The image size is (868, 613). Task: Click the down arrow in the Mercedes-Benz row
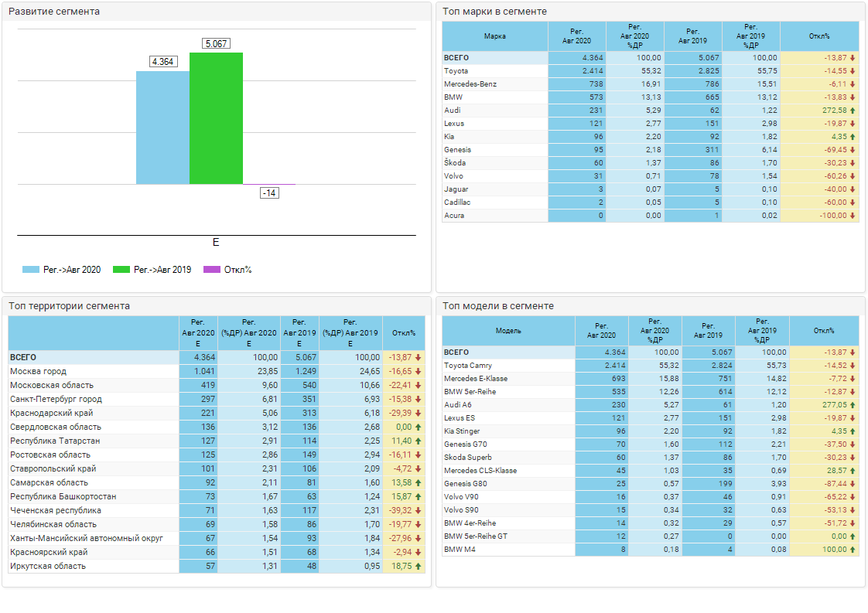point(853,84)
